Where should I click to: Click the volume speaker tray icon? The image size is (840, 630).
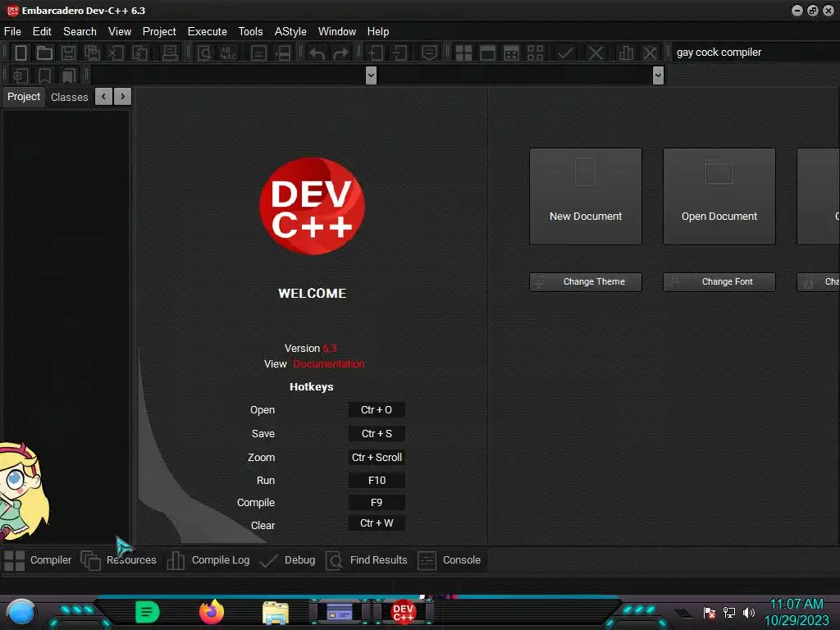[749, 612]
